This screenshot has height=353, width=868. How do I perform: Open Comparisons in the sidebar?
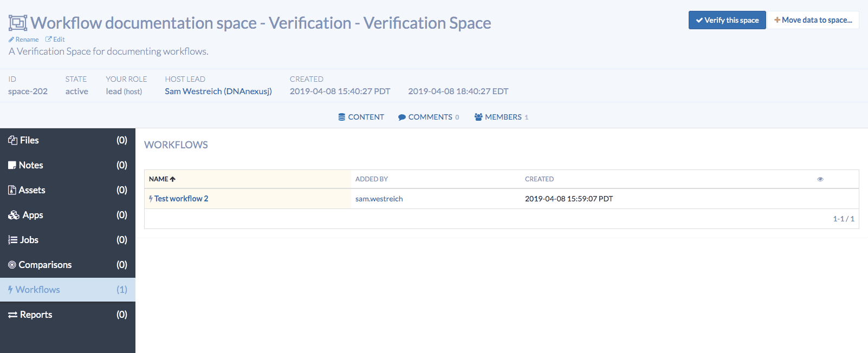(68, 265)
